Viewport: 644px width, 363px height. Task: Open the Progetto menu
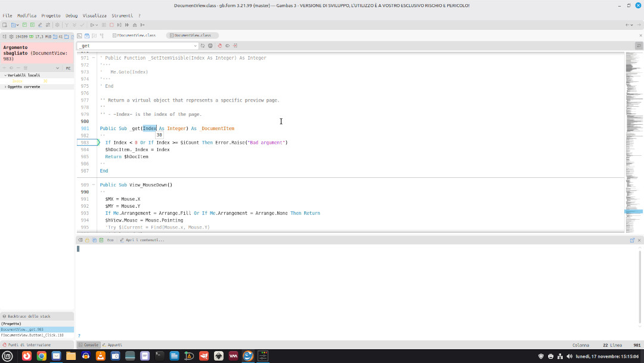(51, 16)
